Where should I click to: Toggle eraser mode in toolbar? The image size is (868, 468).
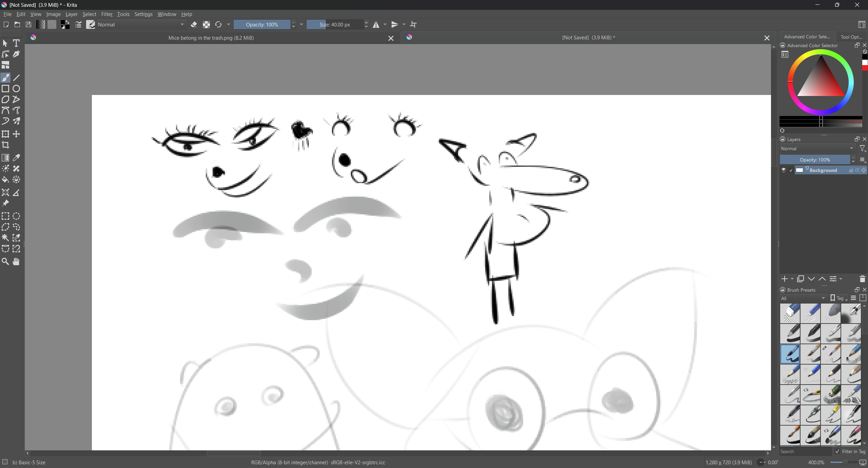pyautogui.click(x=194, y=24)
